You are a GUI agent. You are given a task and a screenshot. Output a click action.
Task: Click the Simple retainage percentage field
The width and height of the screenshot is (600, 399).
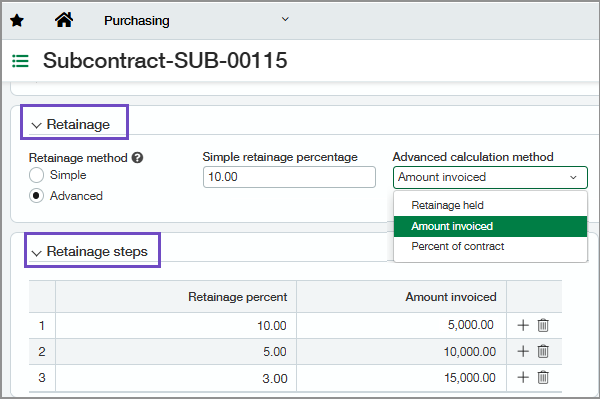(x=289, y=177)
